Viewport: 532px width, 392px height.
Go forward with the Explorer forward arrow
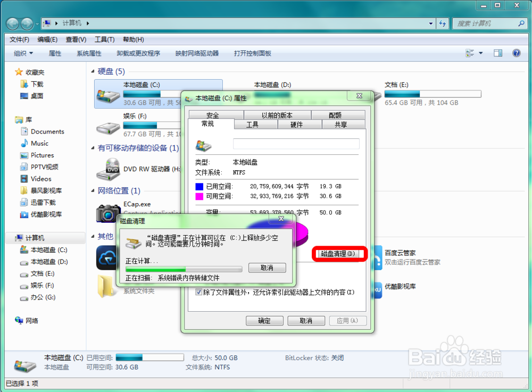coord(27,23)
